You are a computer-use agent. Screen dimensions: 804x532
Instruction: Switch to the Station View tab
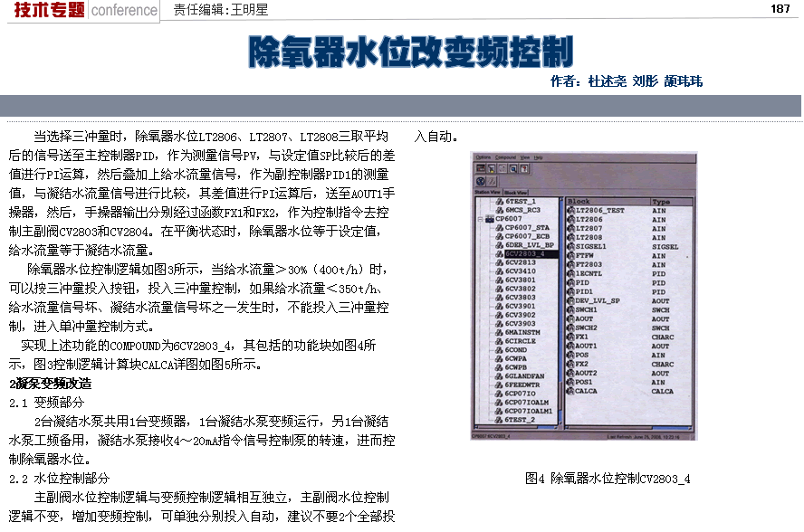click(488, 192)
